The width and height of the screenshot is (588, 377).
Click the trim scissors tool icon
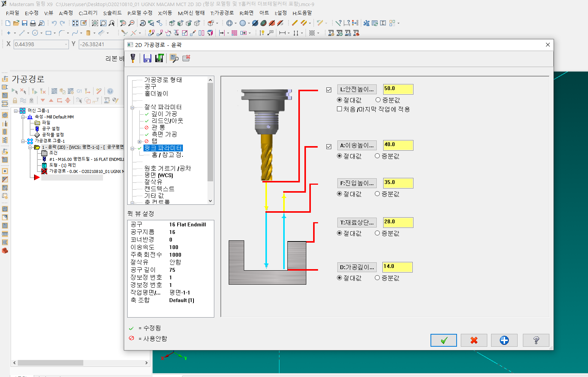click(x=124, y=33)
